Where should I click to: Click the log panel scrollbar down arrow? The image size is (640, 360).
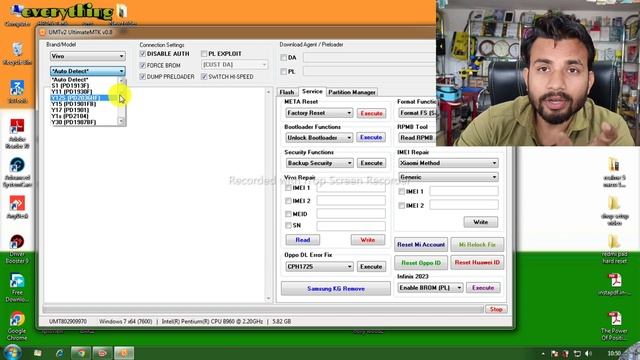click(x=269, y=298)
